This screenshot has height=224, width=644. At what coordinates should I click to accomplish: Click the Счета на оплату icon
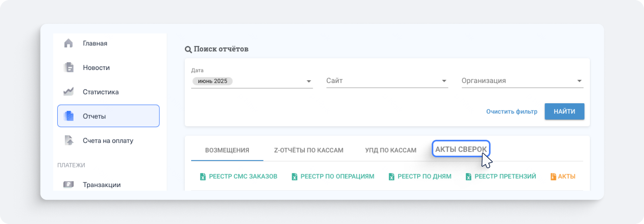(69, 141)
